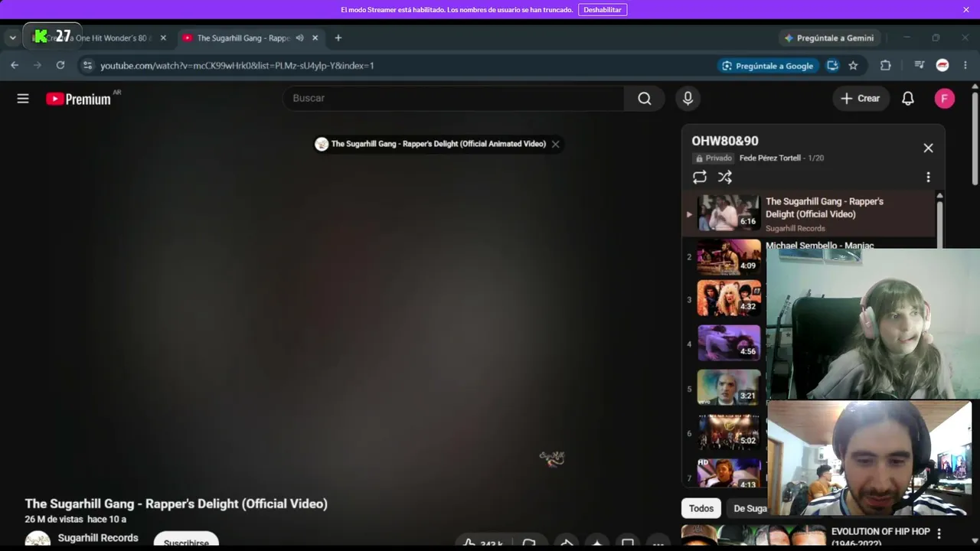Click the Pregúntale a Google button
Viewport: 980px width, 551px height.
click(x=768, y=66)
